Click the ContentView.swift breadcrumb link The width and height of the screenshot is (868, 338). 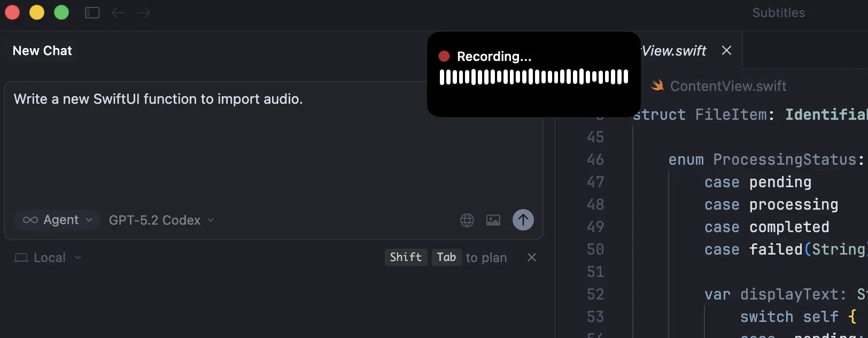tap(728, 86)
